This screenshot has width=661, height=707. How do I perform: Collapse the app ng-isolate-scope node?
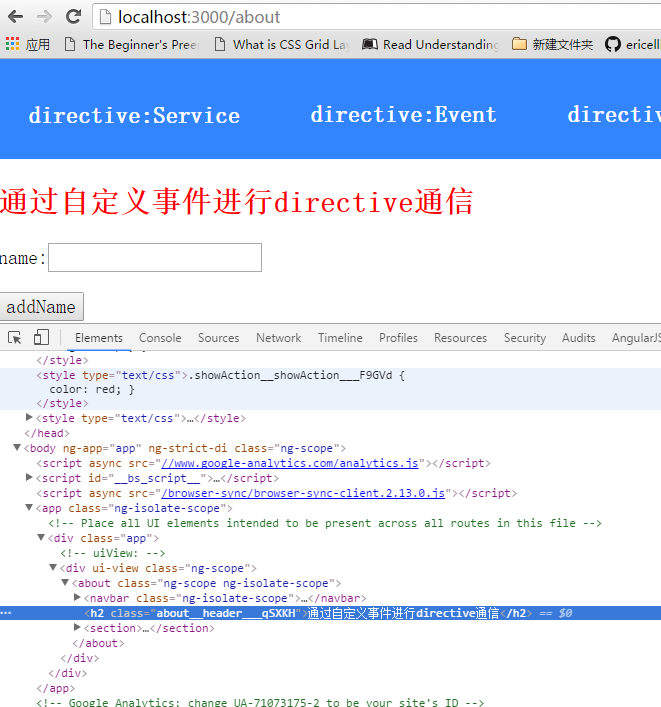(29, 507)
